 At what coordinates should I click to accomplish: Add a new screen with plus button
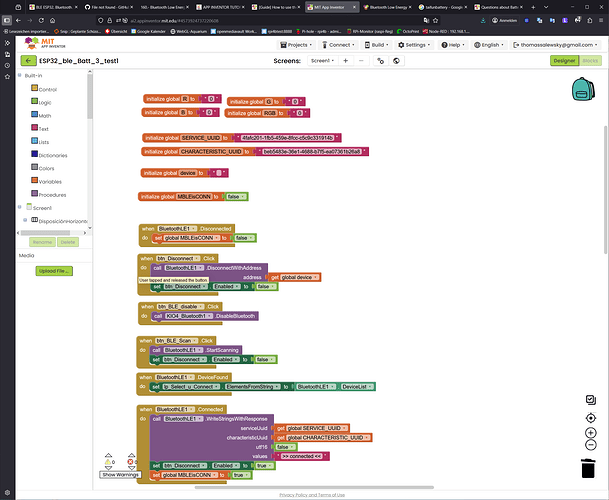[345, 61]
